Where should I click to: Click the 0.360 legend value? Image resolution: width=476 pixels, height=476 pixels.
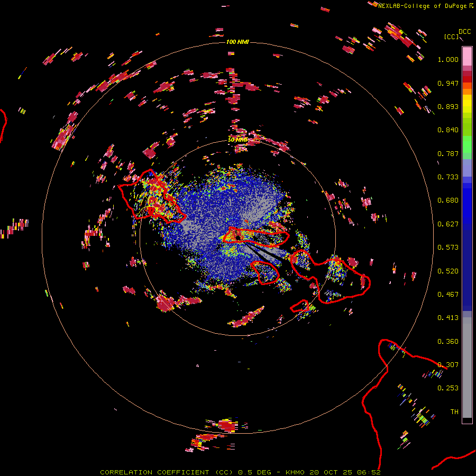tap(448, 342)
